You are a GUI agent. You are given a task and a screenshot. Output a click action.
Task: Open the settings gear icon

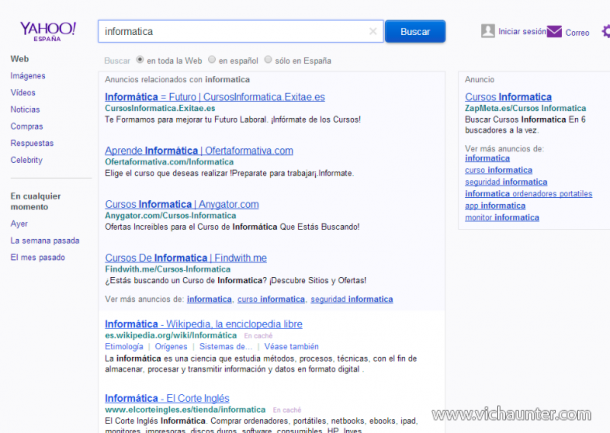point(606,31)
